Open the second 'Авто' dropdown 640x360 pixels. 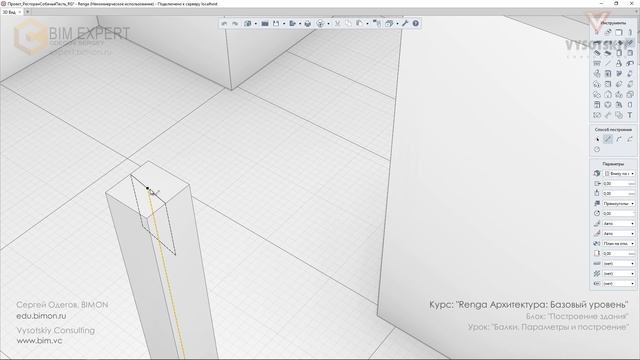pyautogui.click(x=619, y=233)
